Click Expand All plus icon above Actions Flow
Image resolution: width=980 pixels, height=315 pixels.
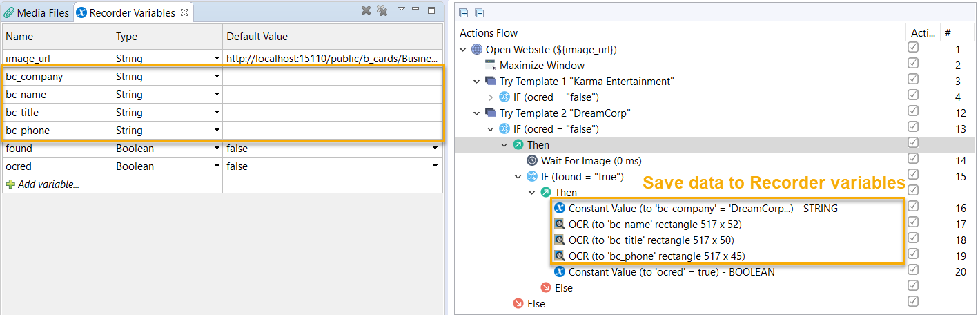coord(464,12)
